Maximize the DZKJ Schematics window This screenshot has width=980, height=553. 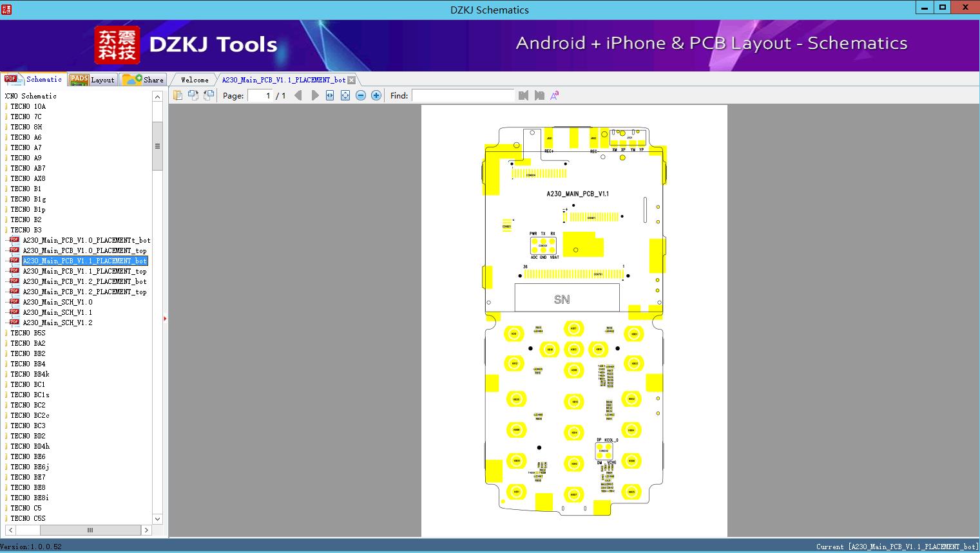pos(943,8)
